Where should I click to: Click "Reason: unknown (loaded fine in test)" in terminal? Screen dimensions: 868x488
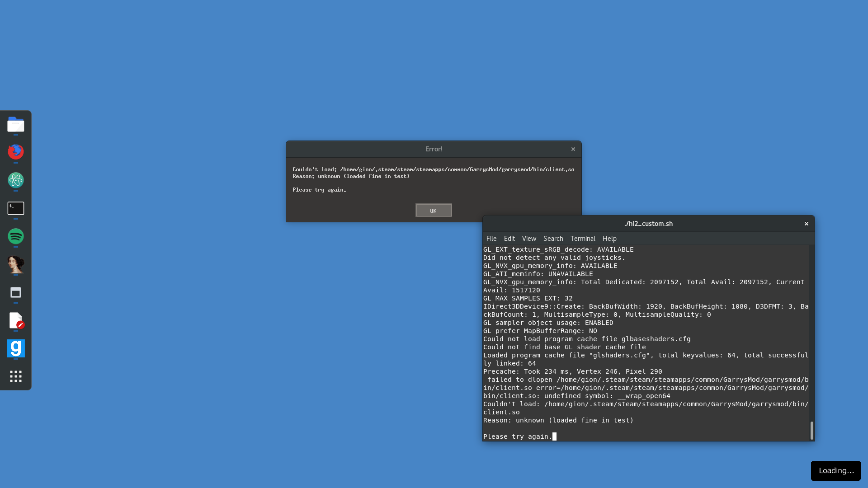tap(558, 420)
